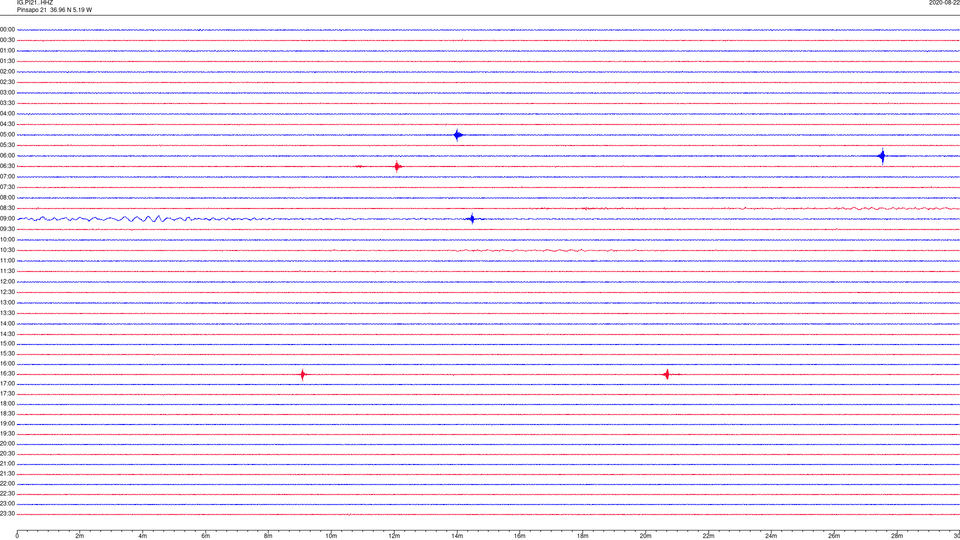Click the large red spike on the 06:30 trace

click(397, 167)
